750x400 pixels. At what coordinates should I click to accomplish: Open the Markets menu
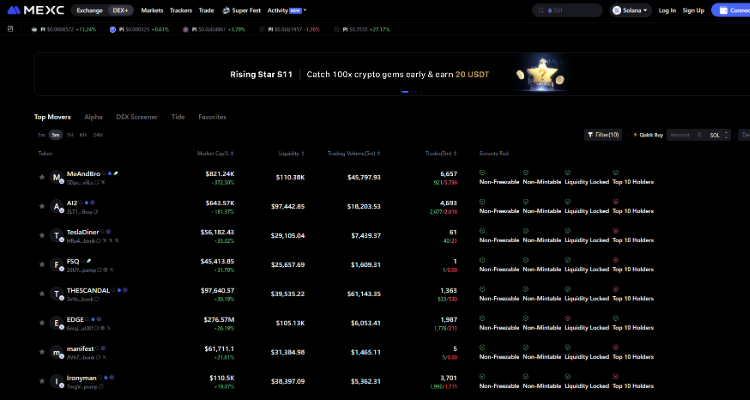(x=152, y=10)
